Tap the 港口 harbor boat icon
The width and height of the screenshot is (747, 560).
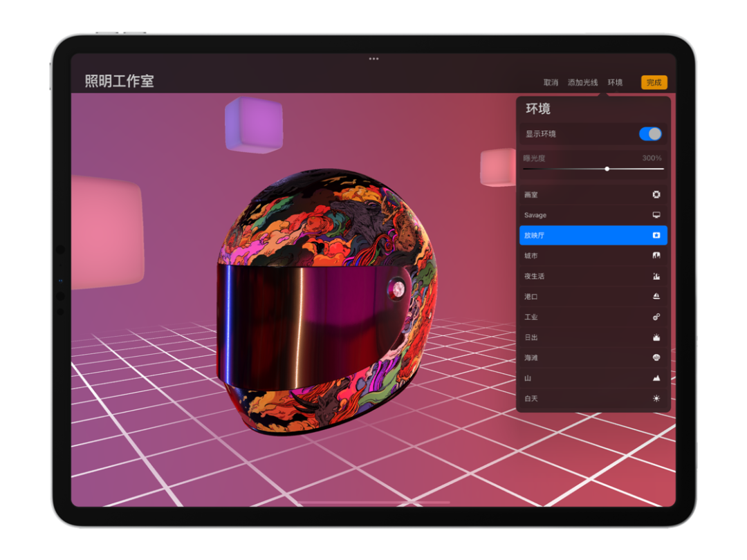[656, 296]
